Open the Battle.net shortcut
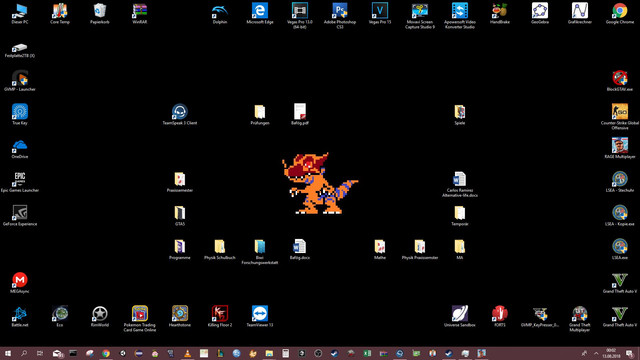This screenshot has height=360, width=640. coord(20,316)
